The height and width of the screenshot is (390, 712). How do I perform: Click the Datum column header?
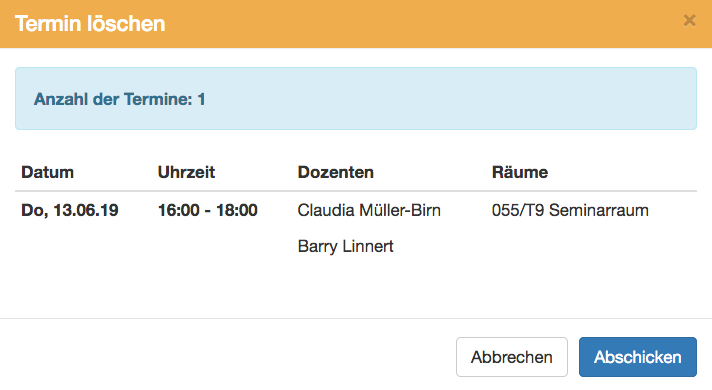47,173
